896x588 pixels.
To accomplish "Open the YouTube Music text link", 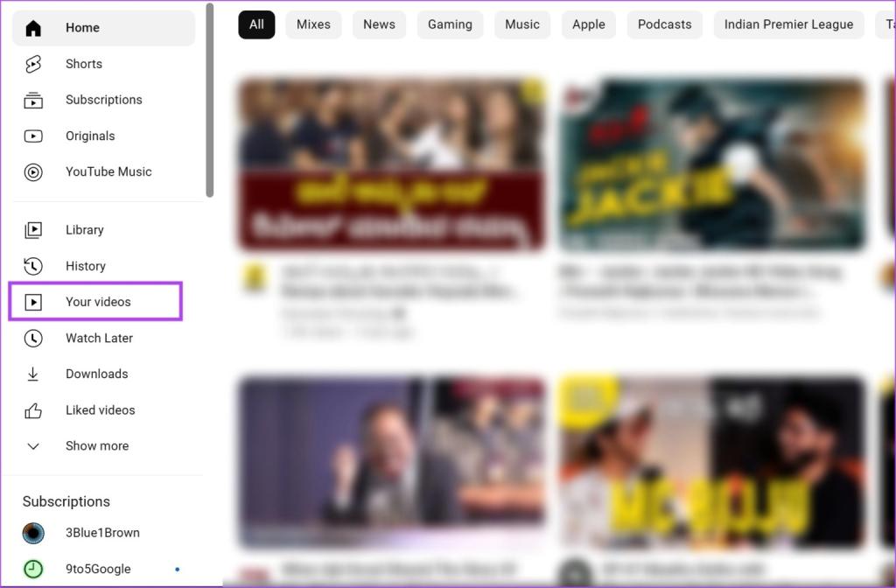I will pyautogui.click(x=108, y=172).
